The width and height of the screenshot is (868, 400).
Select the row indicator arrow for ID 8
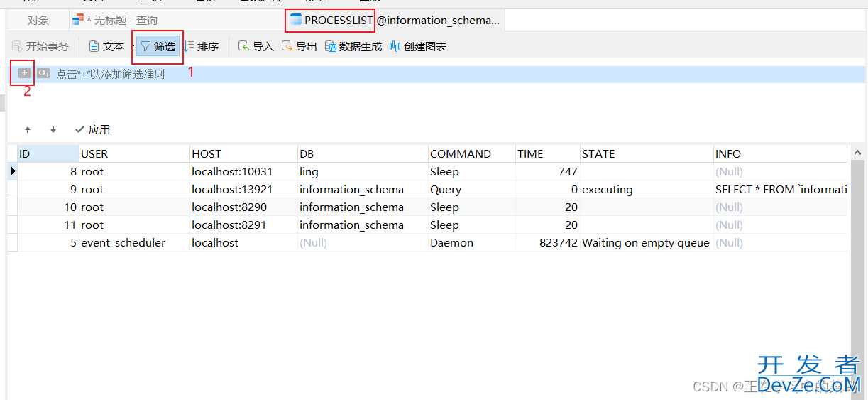coord(13,171)
